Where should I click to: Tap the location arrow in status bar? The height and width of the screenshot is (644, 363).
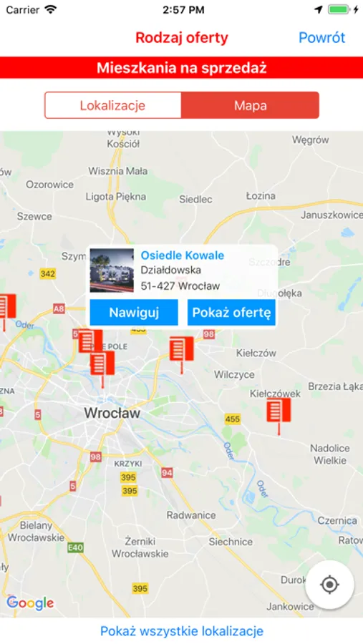tap(318, 10)
